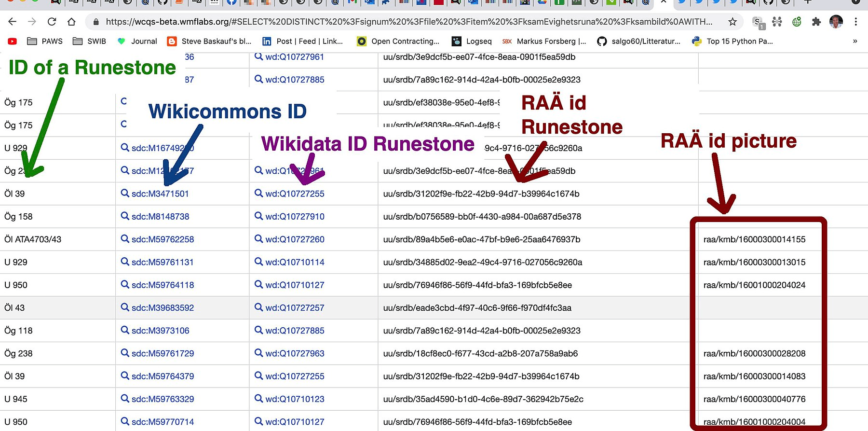
Task: Click the browser back arrow
Action: (x=13, y=22)
